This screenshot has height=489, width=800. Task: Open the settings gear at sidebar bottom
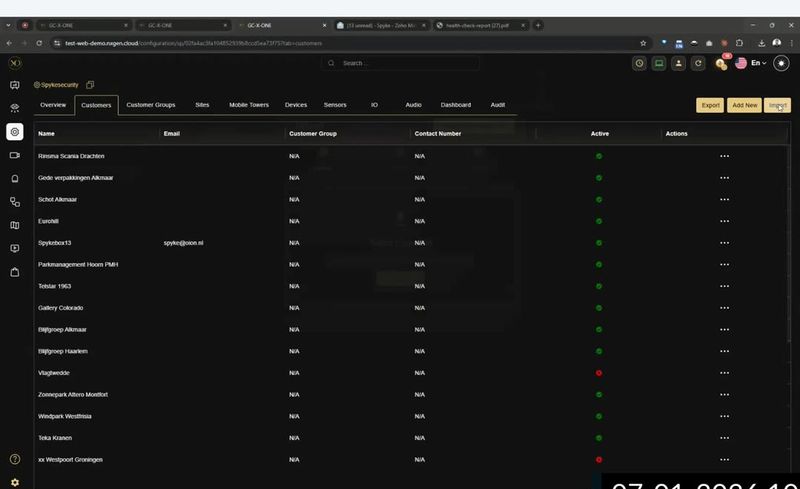[15, 482]
